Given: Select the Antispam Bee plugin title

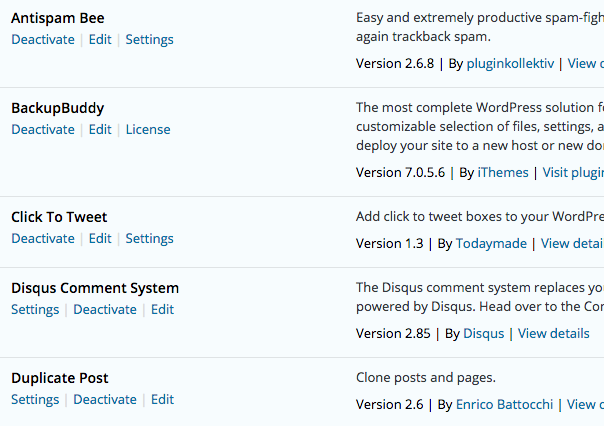Looking at the screenshot, I should coord(58,18).
